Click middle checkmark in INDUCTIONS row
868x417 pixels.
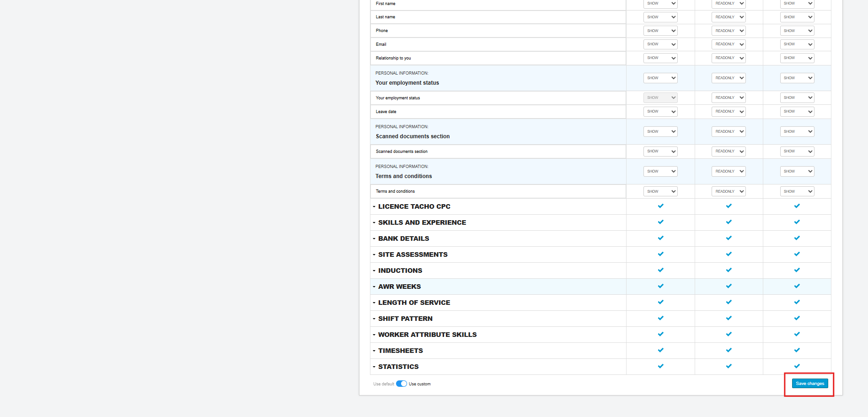tap(729, 270)
